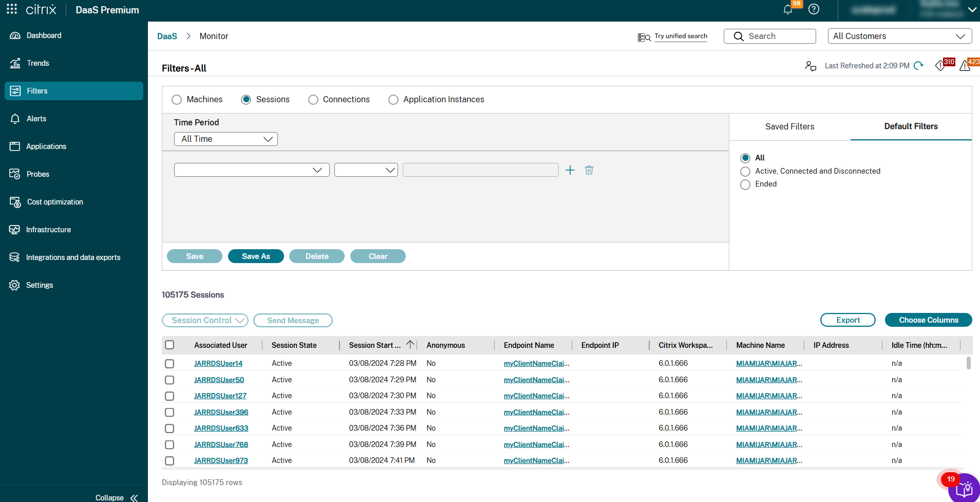Open the notifications bell icon

click(x=788, y=10)
